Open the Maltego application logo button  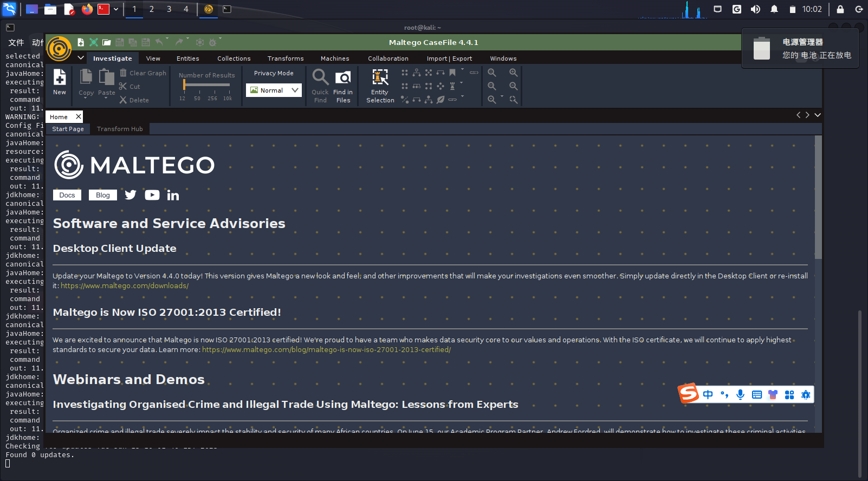60,49
